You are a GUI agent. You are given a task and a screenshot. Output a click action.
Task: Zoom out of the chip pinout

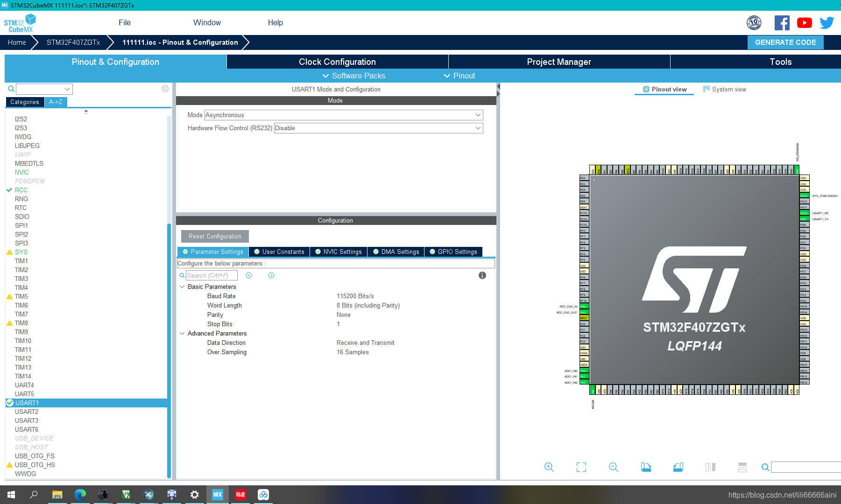614,467
